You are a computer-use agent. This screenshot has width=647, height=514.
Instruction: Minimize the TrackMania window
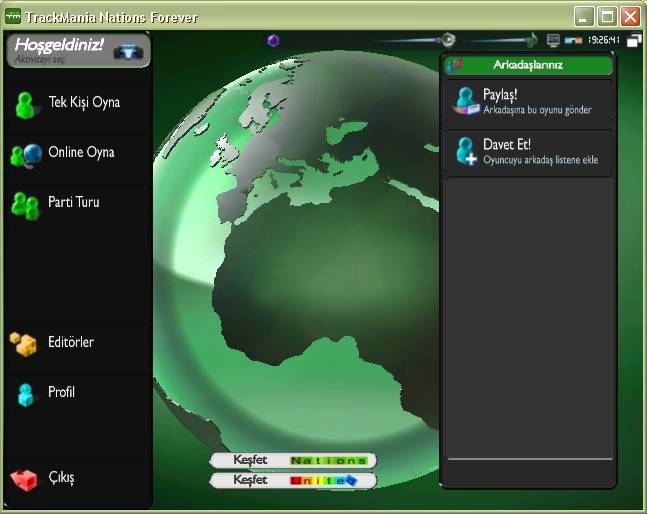[x=583, y=17]
